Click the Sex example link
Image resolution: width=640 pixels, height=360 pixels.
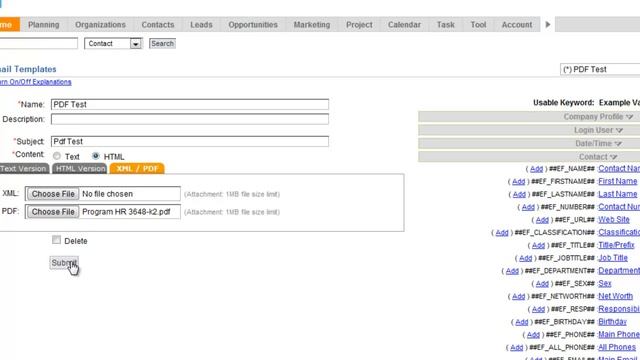click(x=605, y=283)
